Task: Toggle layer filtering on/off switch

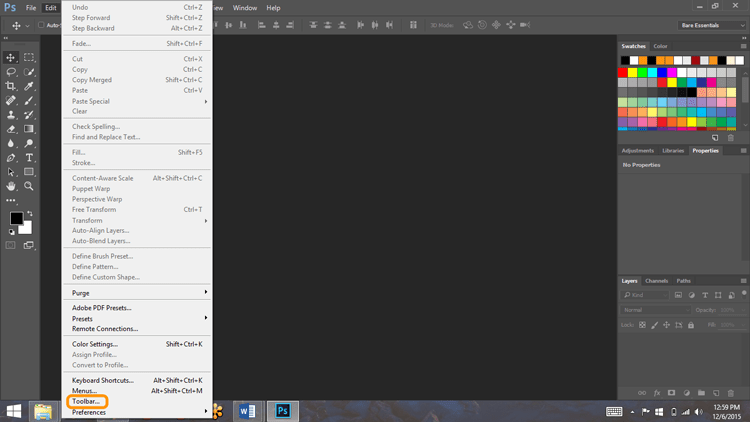Action: coord(744,294)
